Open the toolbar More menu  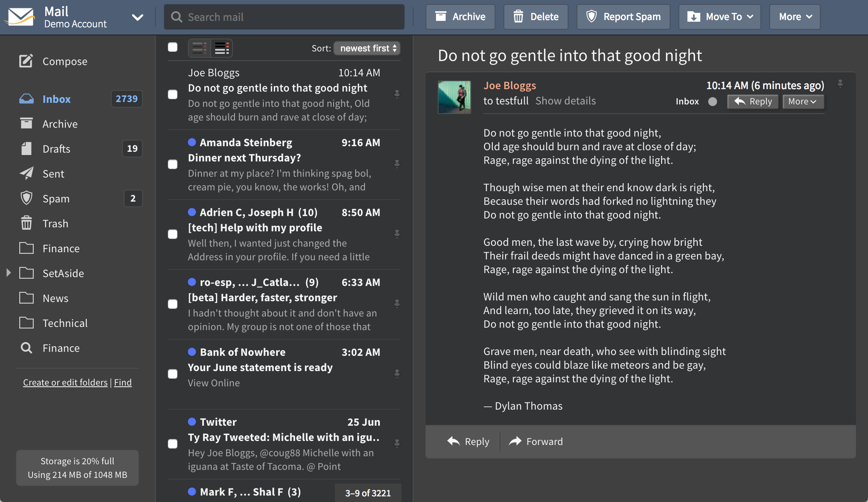tap(794, 16)
